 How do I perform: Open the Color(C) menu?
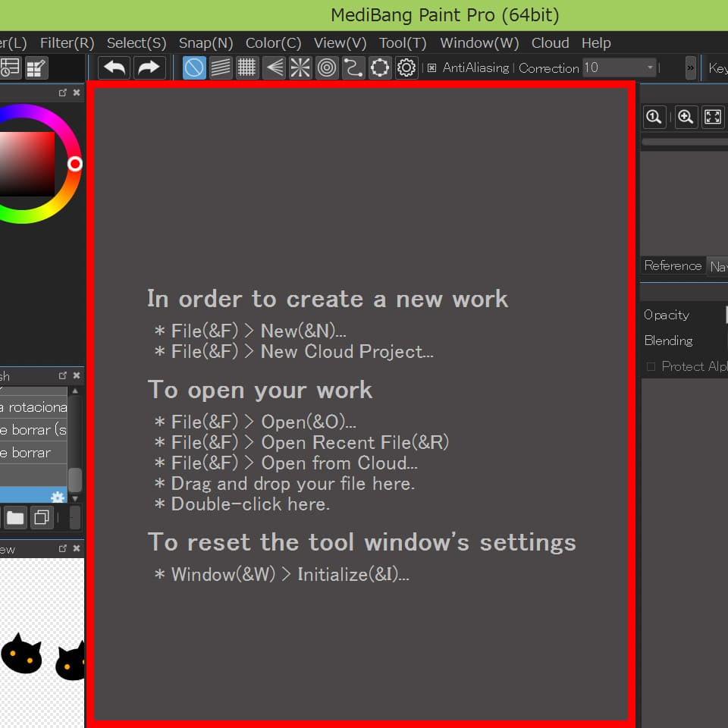pos(274,43)
